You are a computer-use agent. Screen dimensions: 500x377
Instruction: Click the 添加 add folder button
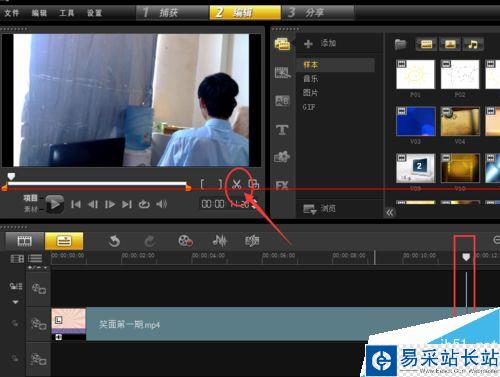click(320, 43)
